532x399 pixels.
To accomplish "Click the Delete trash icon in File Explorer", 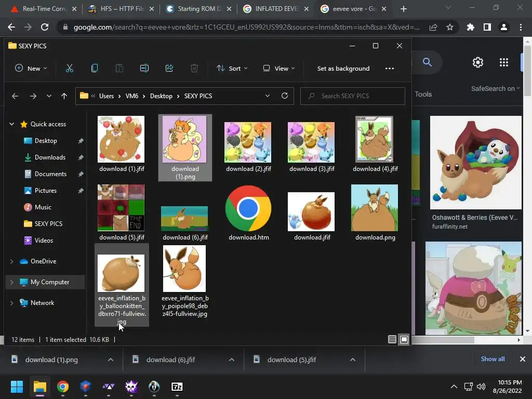I will click(x=194, y=69).
